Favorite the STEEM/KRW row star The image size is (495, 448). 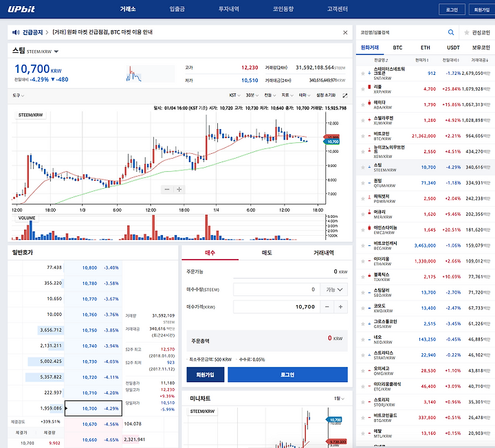click(363, 167)
